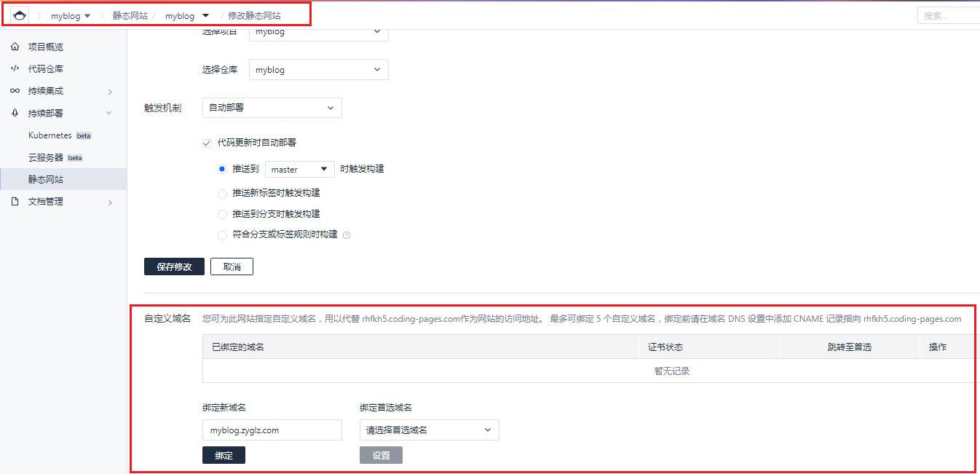The image size is (980, 474).
Task: Toggle the 代码更新时自动部署 checkbox
Action: (207, 143)
